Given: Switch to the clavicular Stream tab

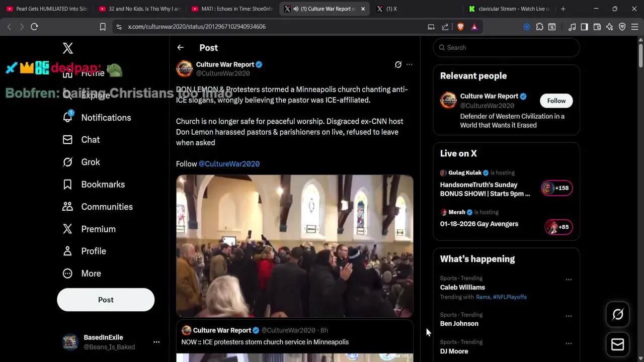Looking at the screenshot, I should pos(509,9).
